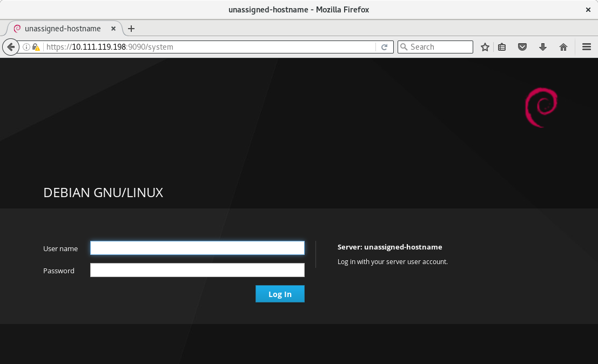Screen dimensions: 598x364
Task: Close the Firefox window
Action: click(588, 10)
